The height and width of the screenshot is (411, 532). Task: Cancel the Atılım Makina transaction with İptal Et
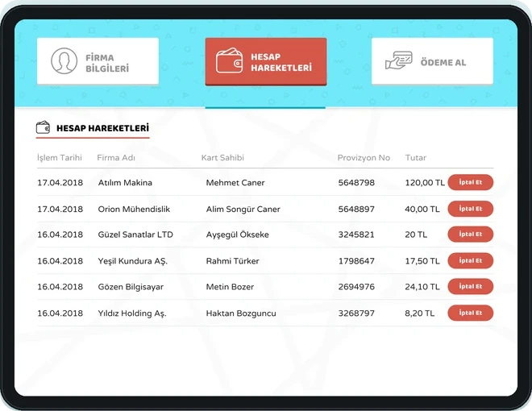[470, 182]
